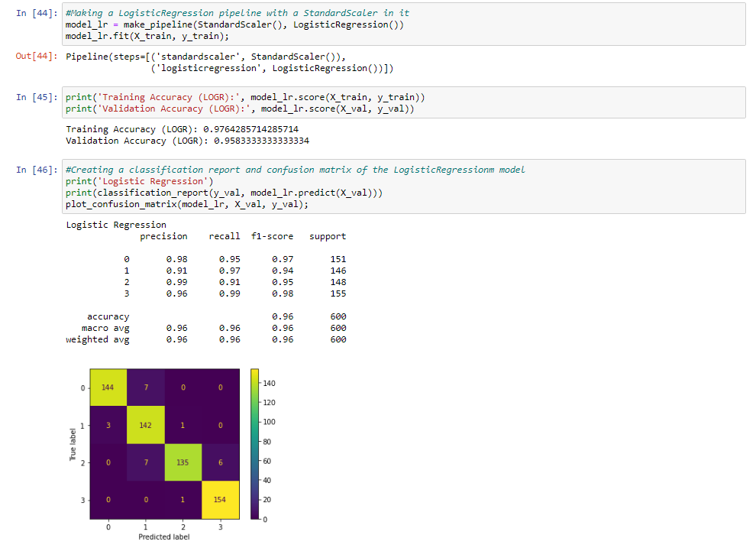Click the Pipeline steps output text
Viewport: 756px width, 548px height.
(229, 63)
